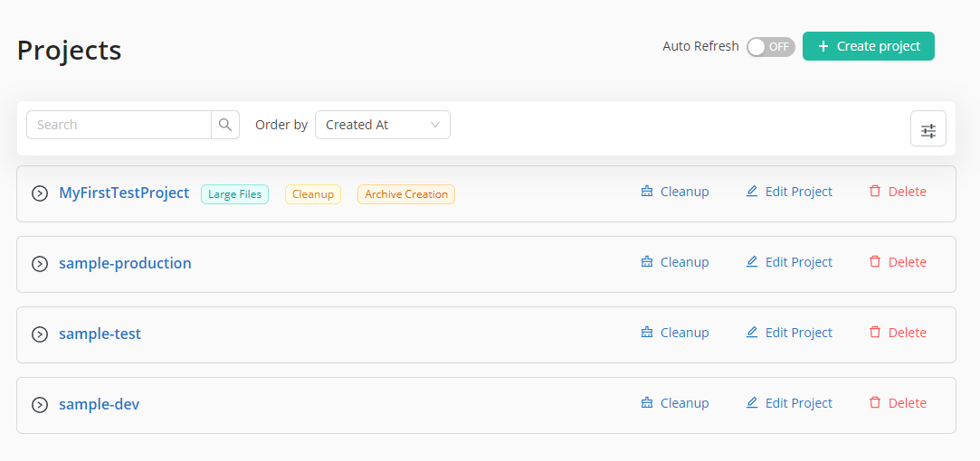This screenshot has width=980, height=461.
Task: Open the sample-production project link
Action: [x=125, y=263]
